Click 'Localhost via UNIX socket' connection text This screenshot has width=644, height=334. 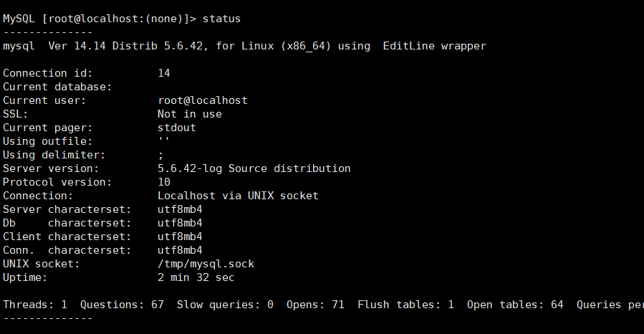pos(238,196)
